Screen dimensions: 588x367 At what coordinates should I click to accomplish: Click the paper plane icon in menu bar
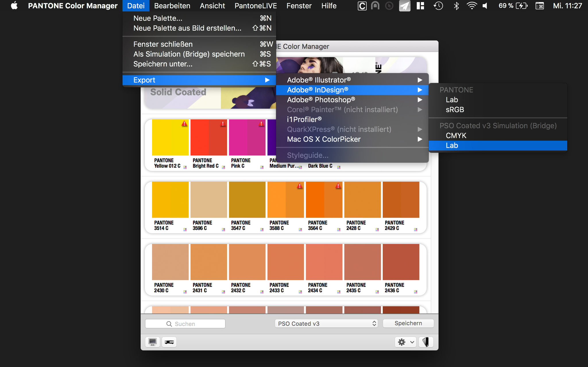pos(405,6)
